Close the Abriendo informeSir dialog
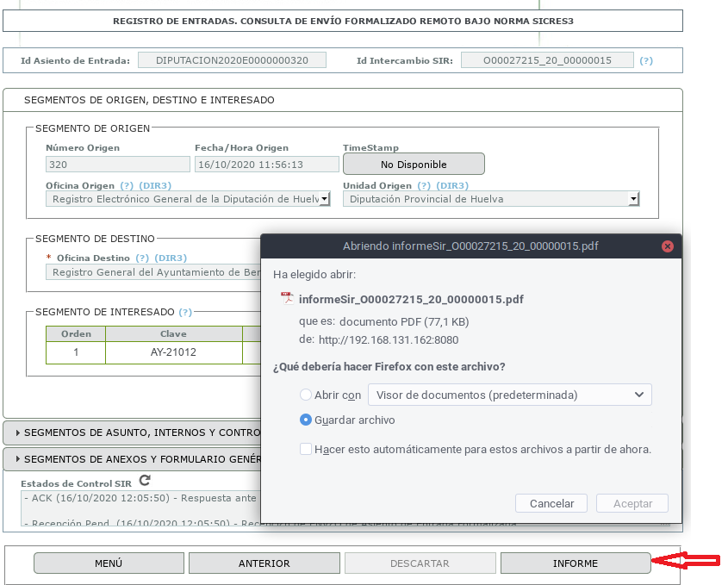Viewport: 728px width, 585px height. [x=667, y=246]
